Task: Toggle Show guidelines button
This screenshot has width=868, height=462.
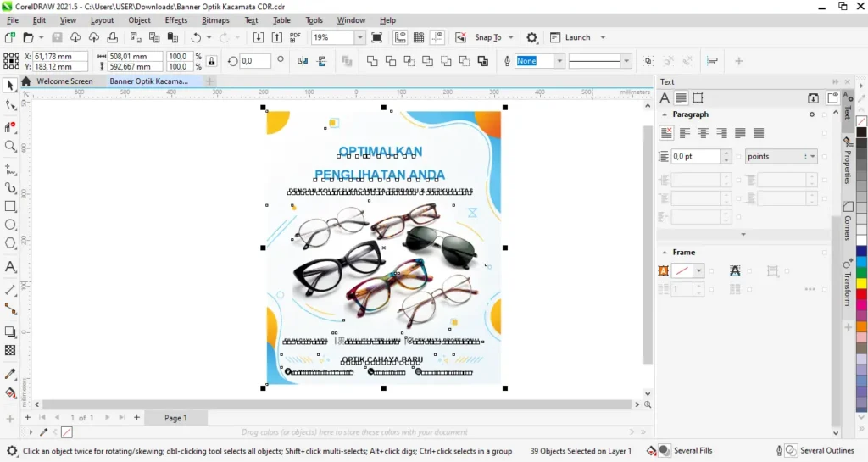Action: pos(437,37)
